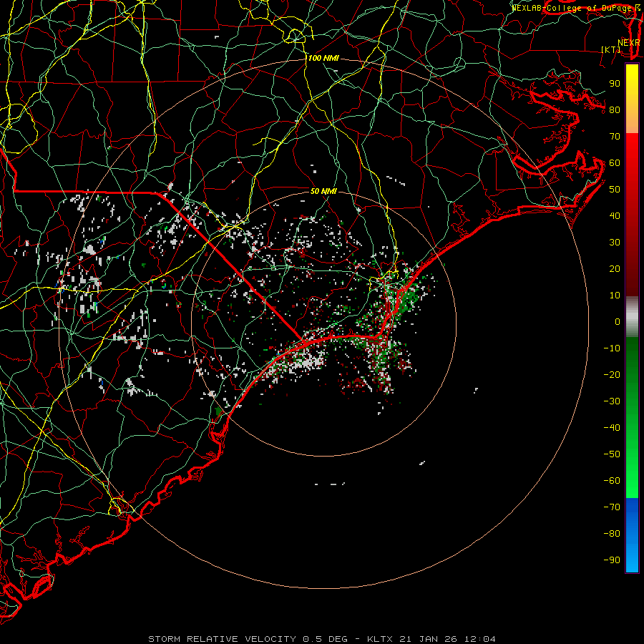The height and width of the screenshot is (644, 644).
Task: Click the gray zero band of color bar
Action: 632,317
